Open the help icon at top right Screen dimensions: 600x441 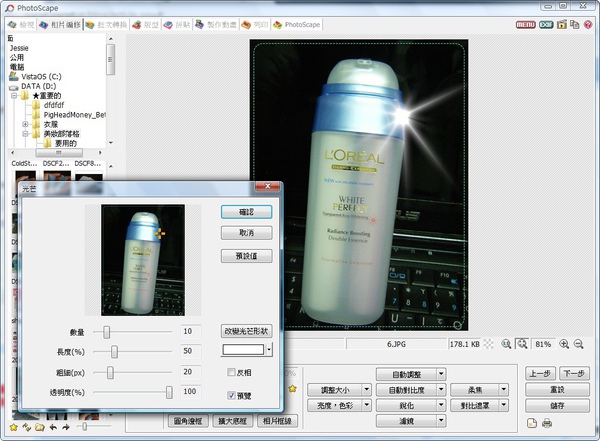click(x=588, y=24)
